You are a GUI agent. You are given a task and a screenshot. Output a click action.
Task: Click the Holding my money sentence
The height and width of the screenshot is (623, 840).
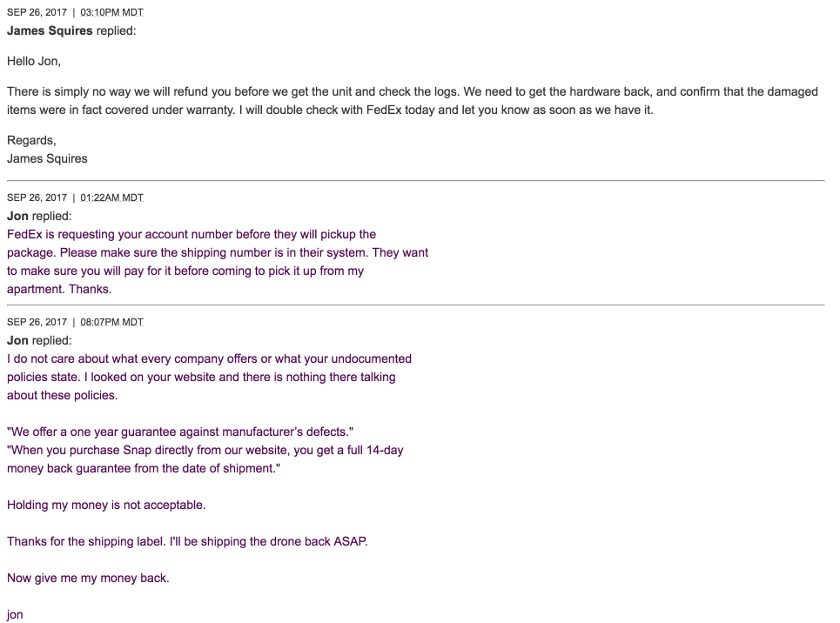(x=106, y=505)
